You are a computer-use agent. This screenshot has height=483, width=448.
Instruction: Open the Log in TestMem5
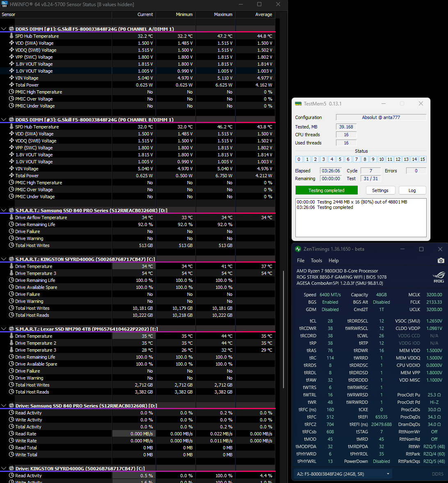tap(412, 190)
